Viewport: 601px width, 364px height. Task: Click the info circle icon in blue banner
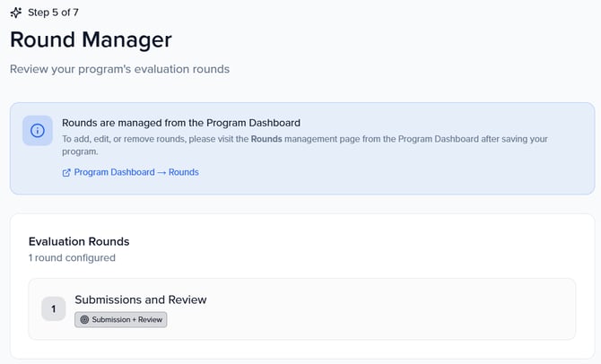pos(38,130)
